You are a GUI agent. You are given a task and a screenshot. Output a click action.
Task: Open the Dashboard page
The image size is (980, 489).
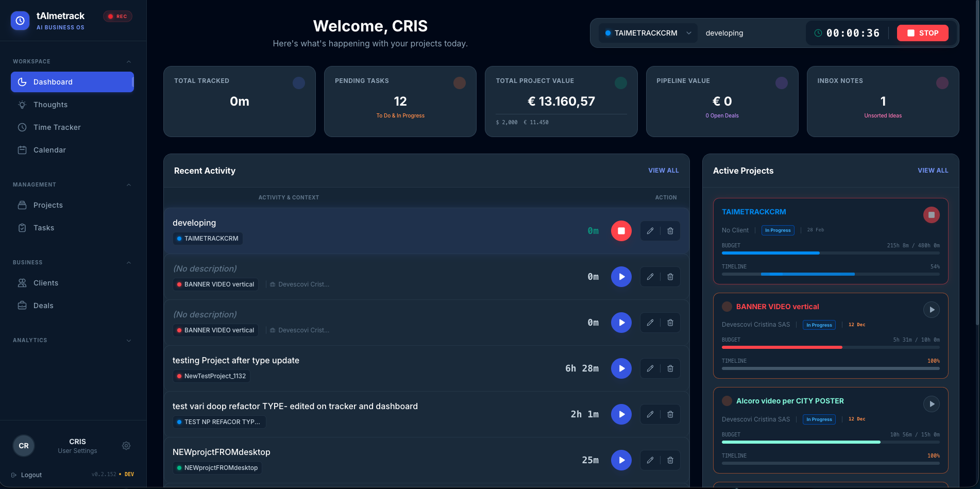click(x=72, y=82)
